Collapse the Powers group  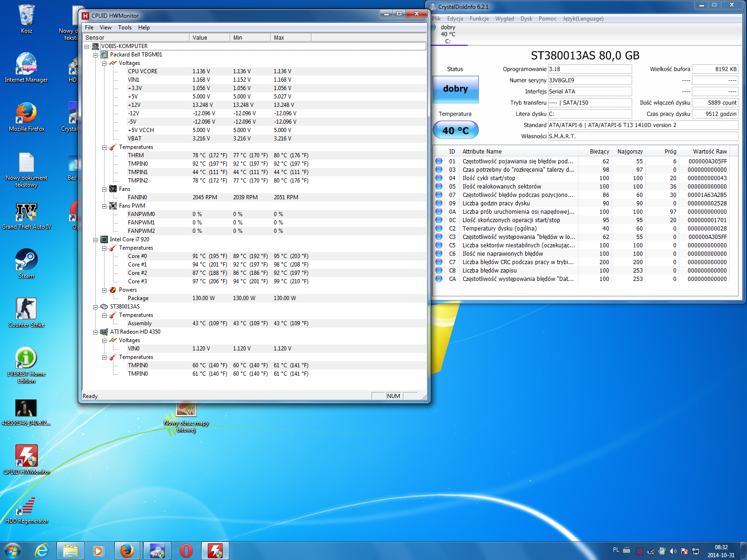tap(105, 290)
